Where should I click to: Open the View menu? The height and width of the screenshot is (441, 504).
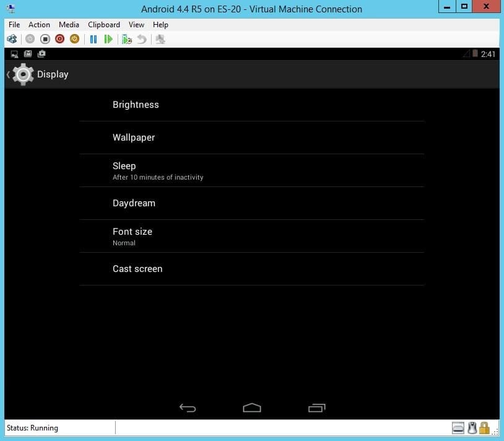(x=136, y=25)
